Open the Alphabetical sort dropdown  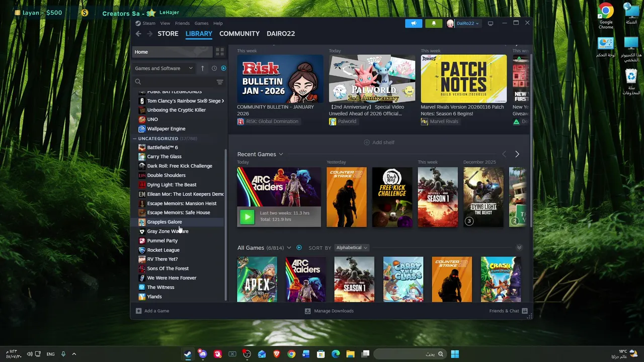tap(351, 248)
